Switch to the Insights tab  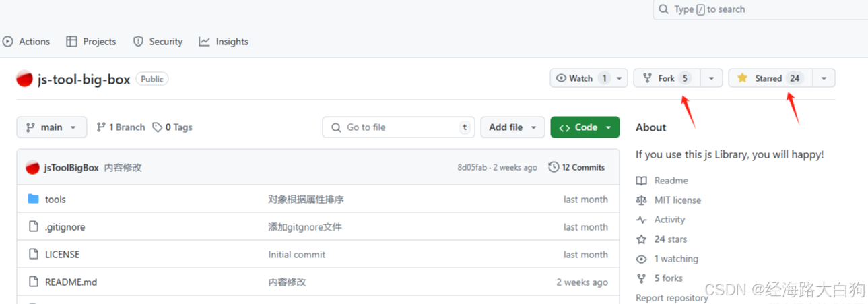(x=224, y=42)
